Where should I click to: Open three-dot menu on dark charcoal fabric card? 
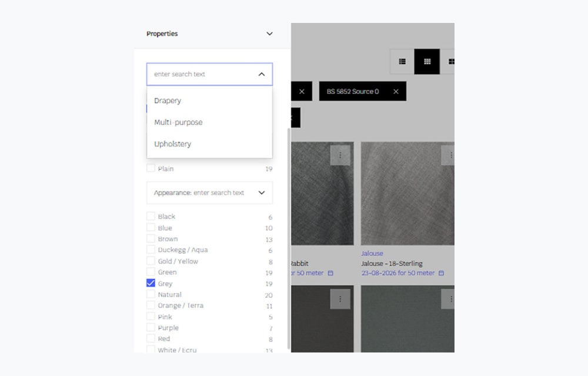340,299
